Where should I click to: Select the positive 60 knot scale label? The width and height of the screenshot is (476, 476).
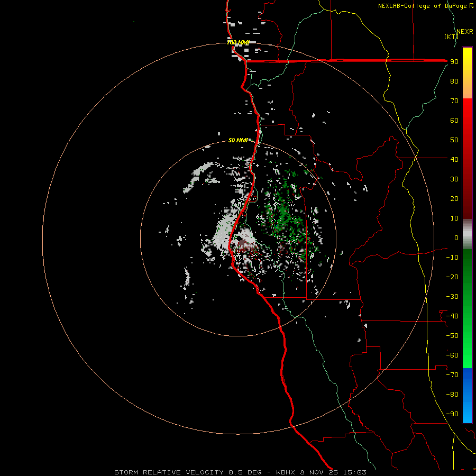[454, 121]
